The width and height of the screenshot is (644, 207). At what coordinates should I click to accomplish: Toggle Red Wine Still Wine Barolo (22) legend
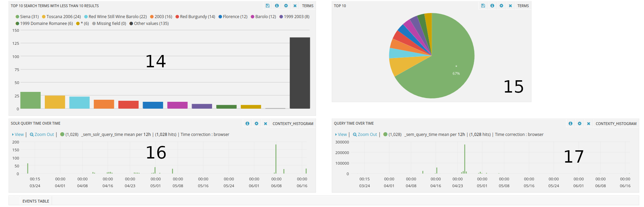(115, 17)
